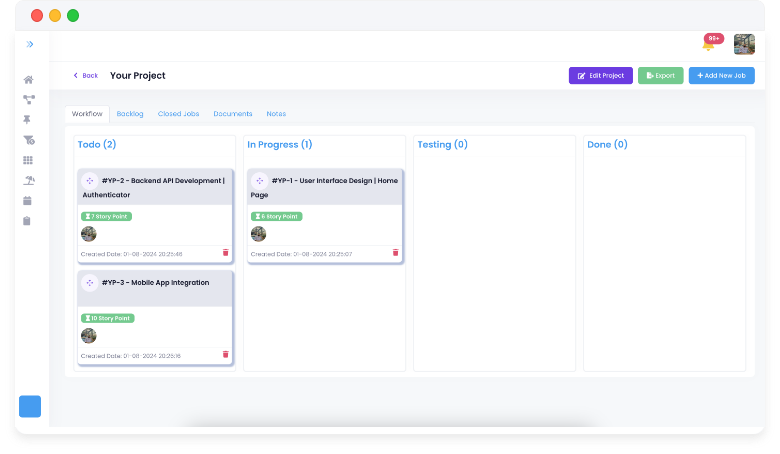The image size is (780, 454).
Task: Open the grid icon in the sidebar
Action: [29, 160]
